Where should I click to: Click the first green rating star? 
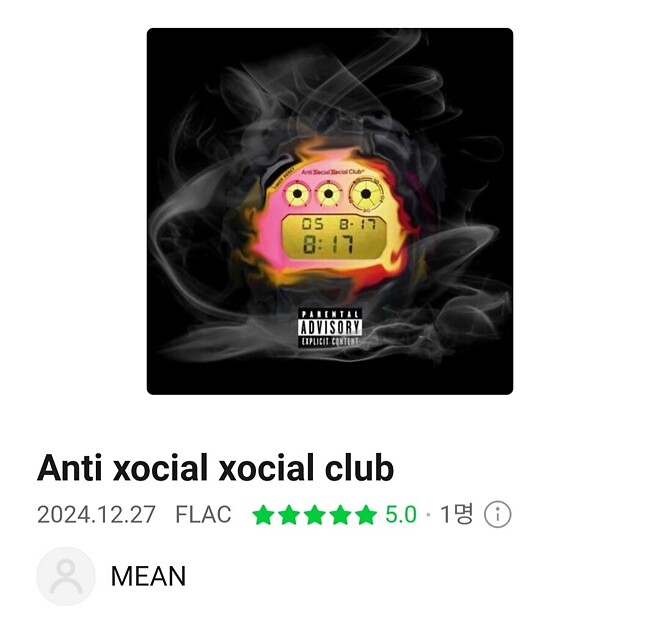pos(263,515)
